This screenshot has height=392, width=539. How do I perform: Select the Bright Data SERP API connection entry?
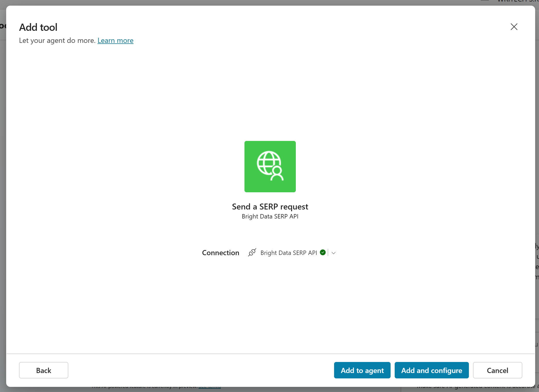289,252
